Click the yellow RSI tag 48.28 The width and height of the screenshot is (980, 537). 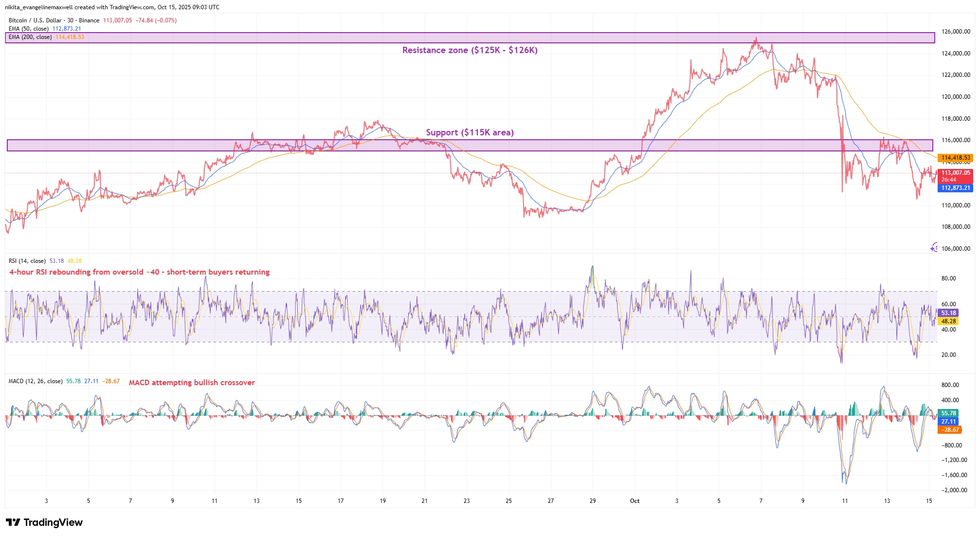pyautogui.click(x=948, y=321)
